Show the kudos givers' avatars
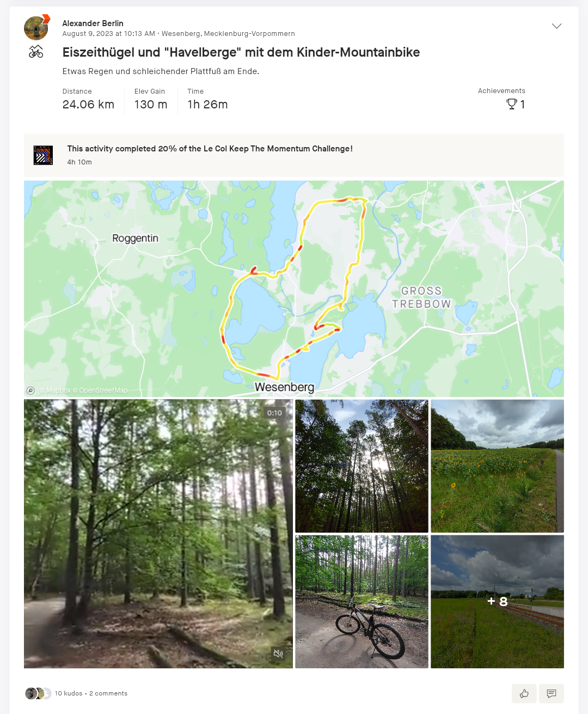This screenshot has width=588, height=714. (38, 693)
